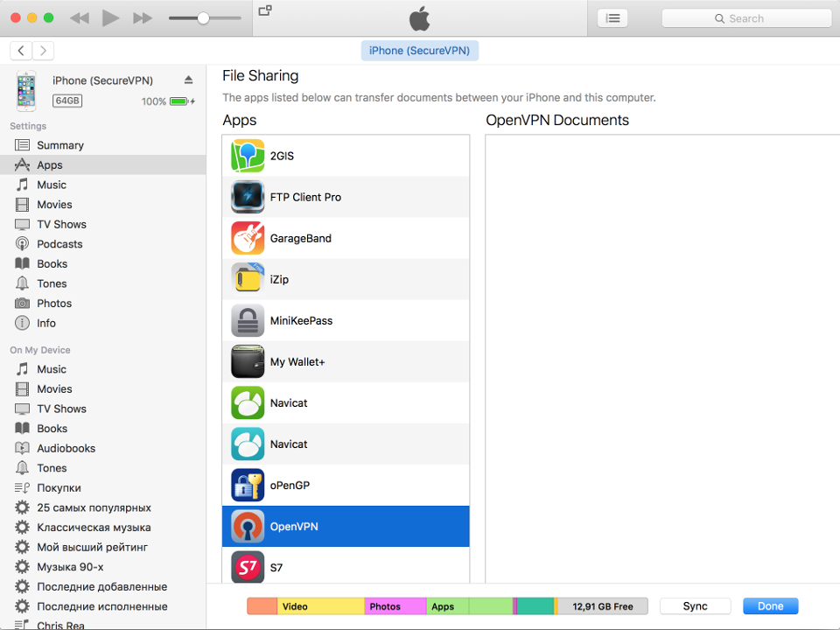Select the teal Navicat app icon
The width and height of the screenshot is (840, 630).
(248, 444)
